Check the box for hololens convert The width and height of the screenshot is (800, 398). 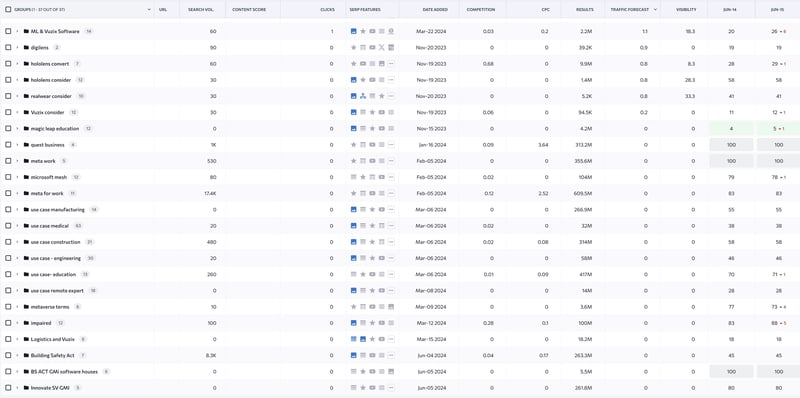coord(8,64)
